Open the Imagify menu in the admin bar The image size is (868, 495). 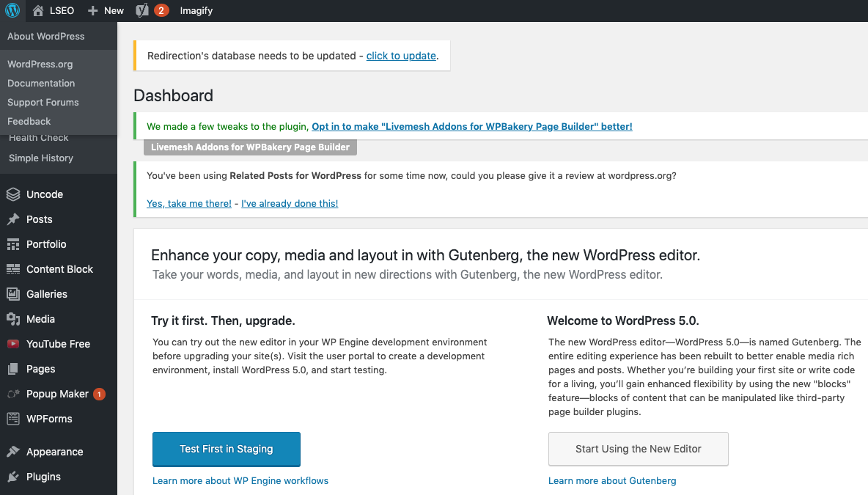[196, 10]
